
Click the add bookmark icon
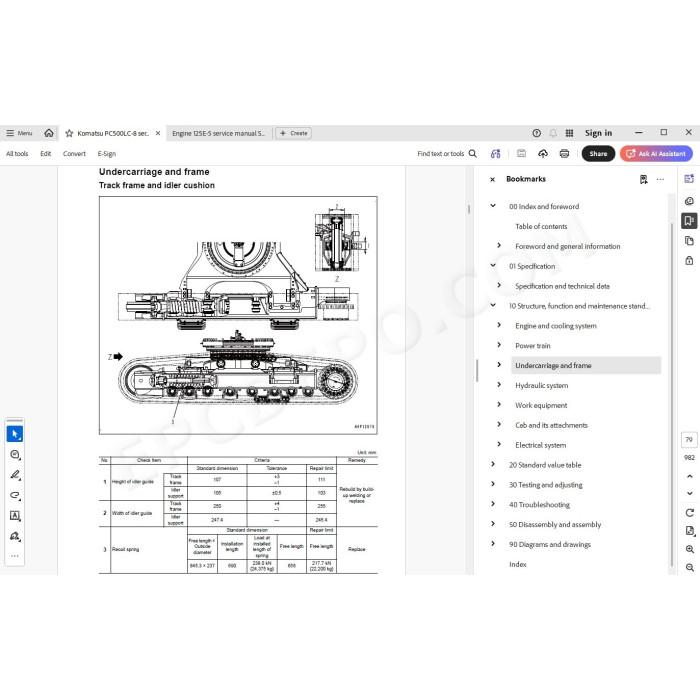(x=643, y=179)
